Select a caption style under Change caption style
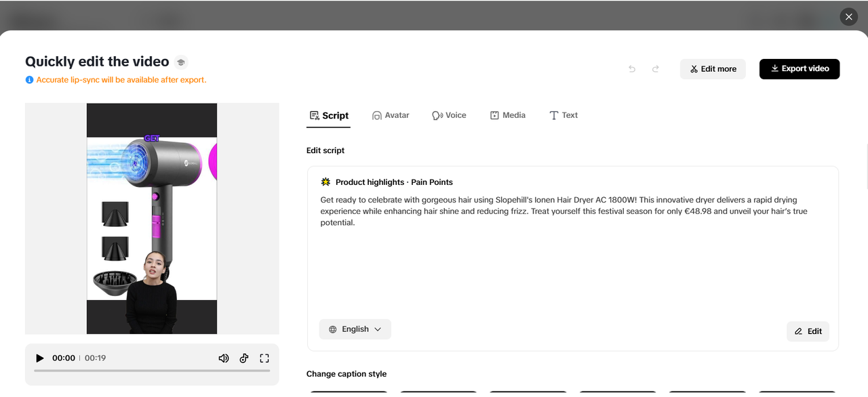 [x=347, y=394]
